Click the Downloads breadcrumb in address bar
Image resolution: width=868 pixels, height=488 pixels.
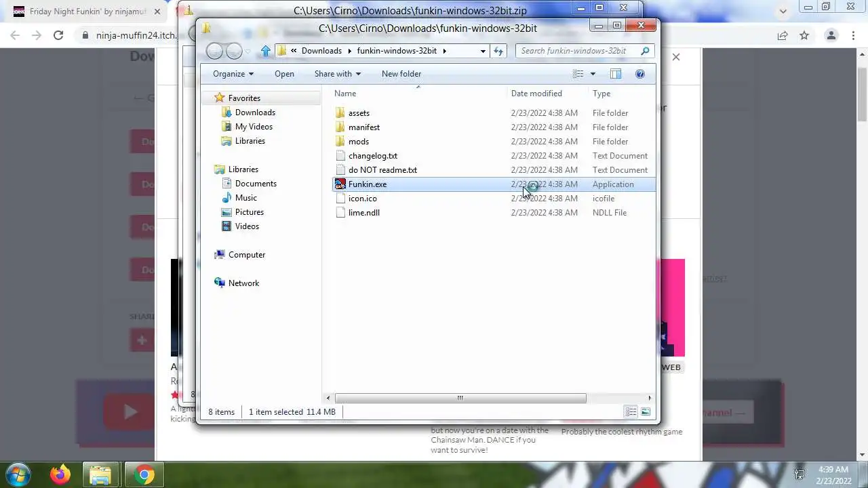(x=321, y=51)
